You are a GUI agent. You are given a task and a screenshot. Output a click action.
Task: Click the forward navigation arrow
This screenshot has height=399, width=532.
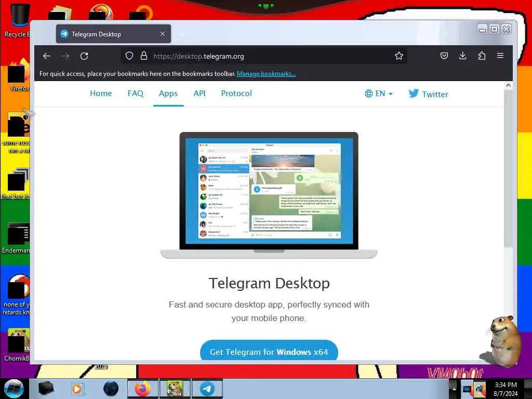click(x=65, y=56)
